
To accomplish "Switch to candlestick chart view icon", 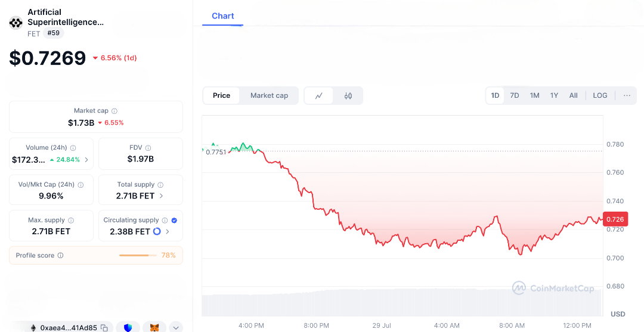I will (x=348, y=95).
